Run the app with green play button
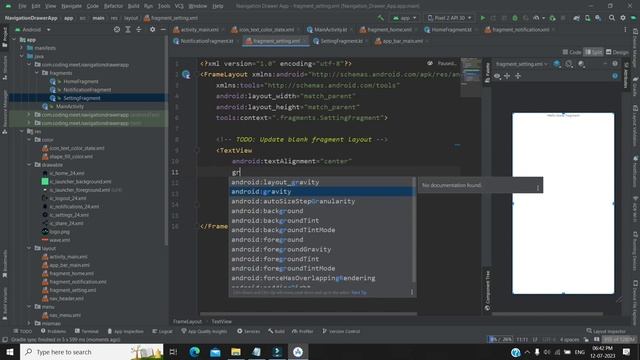The height and width of the screenshot is (360, 640). pyautogui.click(x=483, y=18)
